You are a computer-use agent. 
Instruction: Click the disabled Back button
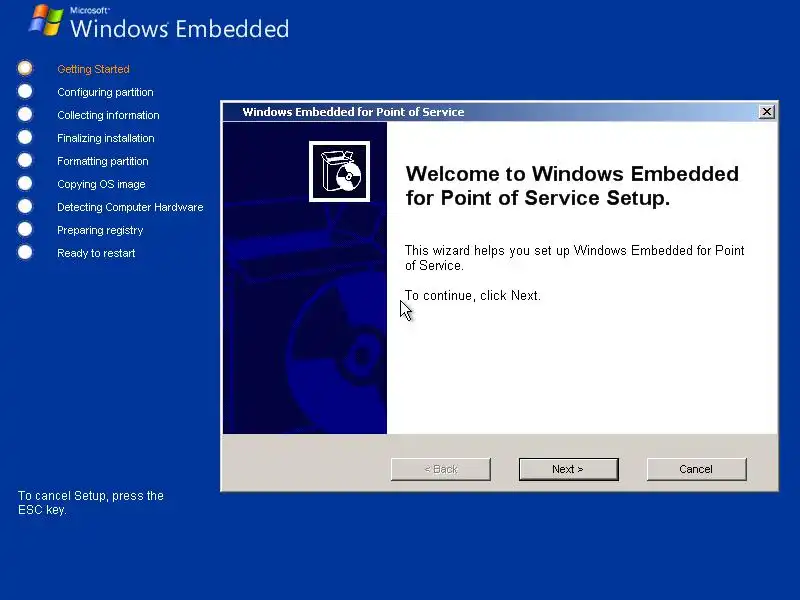441,469
